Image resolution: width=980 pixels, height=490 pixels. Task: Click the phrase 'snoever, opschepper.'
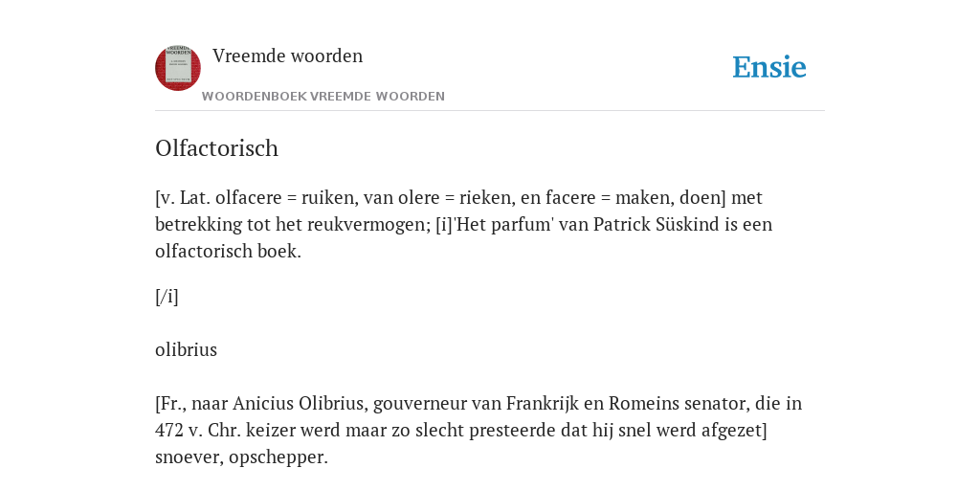tap(241, 457)
